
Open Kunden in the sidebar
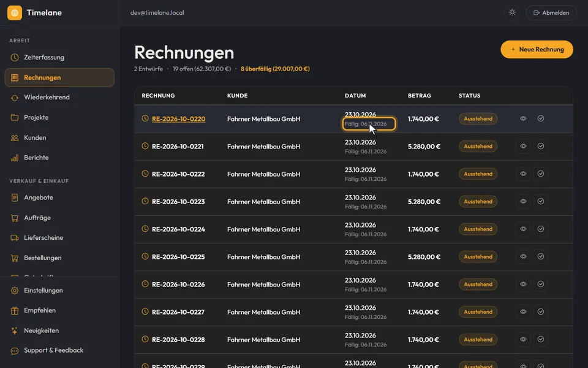[x=59, y=138]
